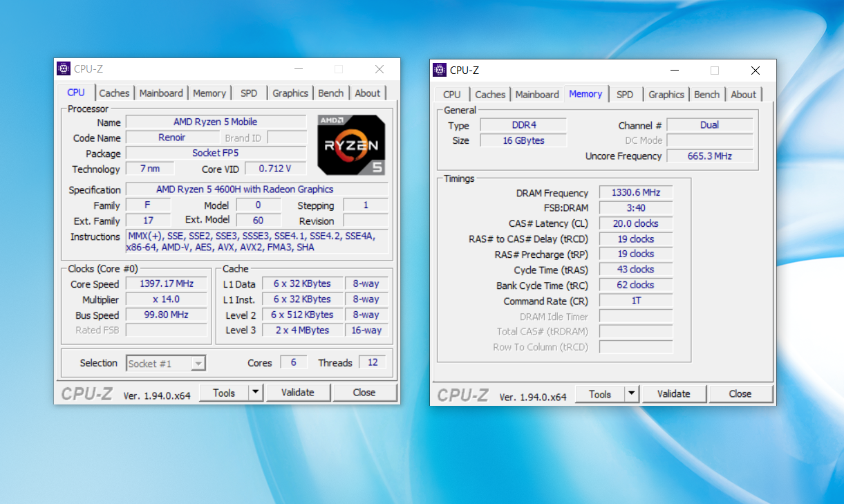Click the Cores value 6

[x=294, y=362]
